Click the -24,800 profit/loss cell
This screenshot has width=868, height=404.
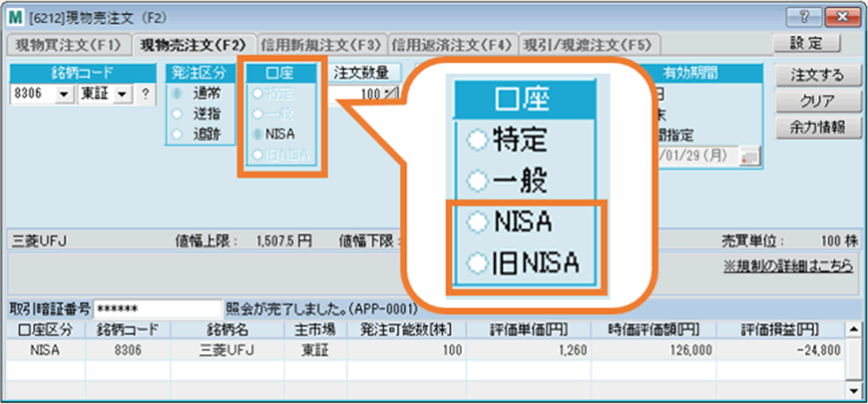coord(781,350)
